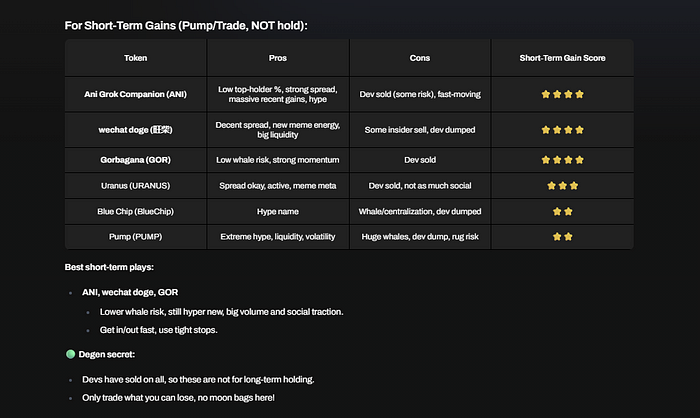Click the 'For Short-Term Gains' heading
The image size is (700, 418).
tap(186, 25)
